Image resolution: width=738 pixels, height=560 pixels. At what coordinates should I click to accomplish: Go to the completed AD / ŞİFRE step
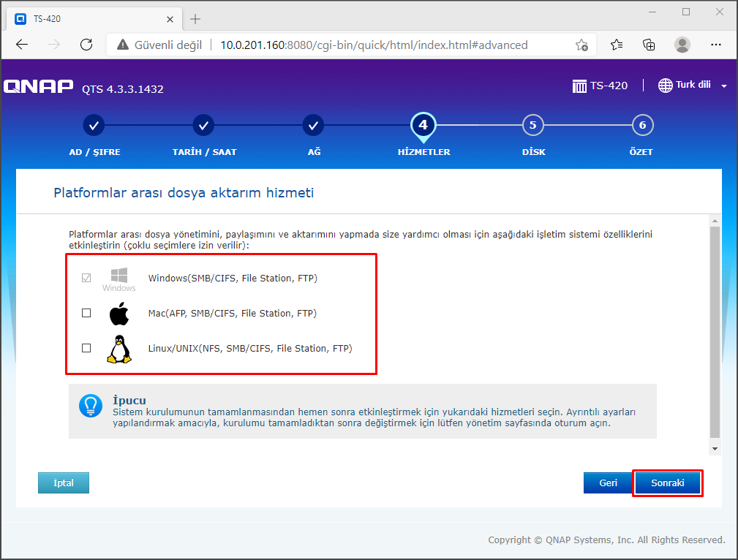(x=94, y=125)
